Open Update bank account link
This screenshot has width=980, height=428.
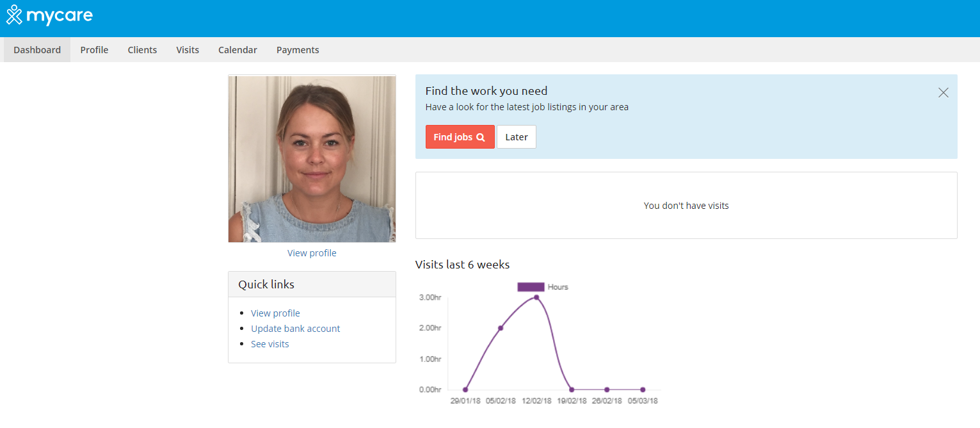(296, 329)
